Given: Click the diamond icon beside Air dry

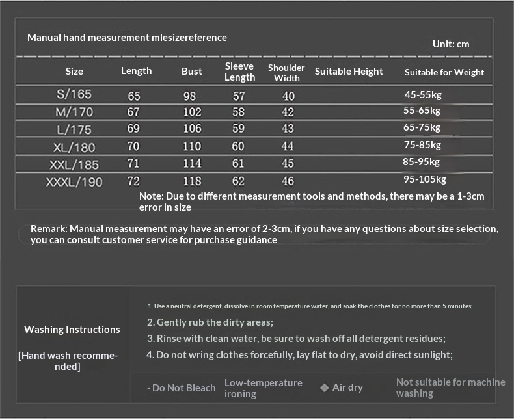Looking at the screenshot, I should pyautogui.click(x=324, y=387).
